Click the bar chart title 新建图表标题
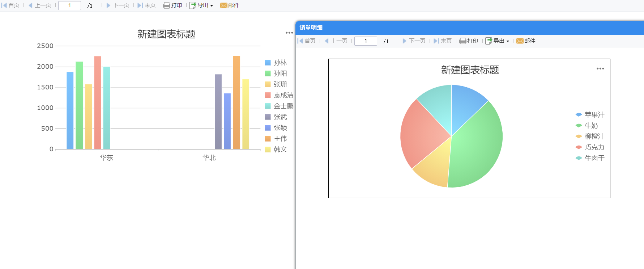 (166, 34)
